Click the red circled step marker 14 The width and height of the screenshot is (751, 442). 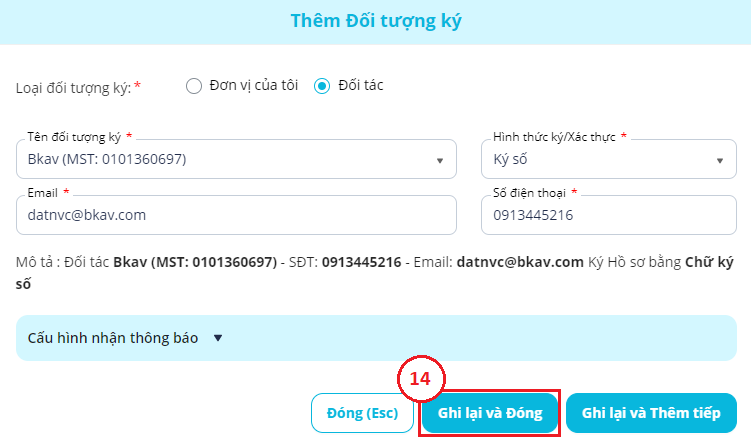click(x=420, y=379)
